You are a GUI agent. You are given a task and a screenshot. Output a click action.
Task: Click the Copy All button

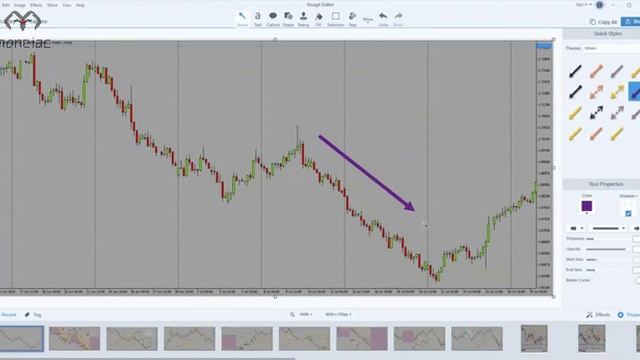[603, 22]
